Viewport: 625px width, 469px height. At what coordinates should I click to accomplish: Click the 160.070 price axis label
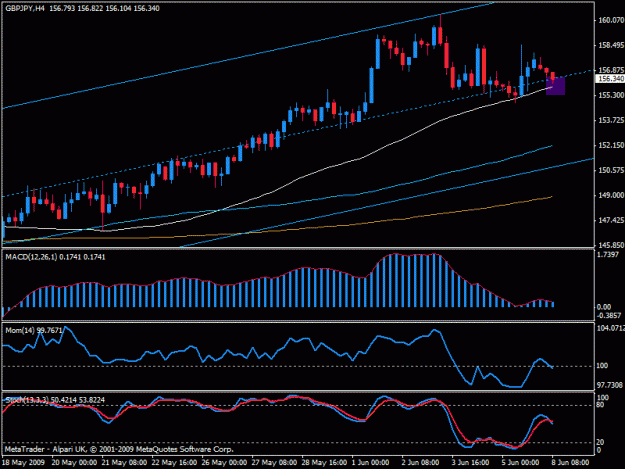coord(611,20)
